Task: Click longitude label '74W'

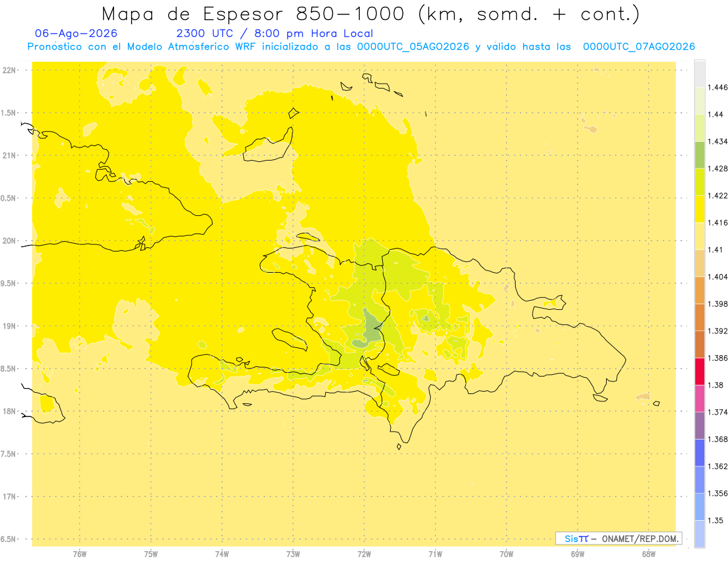Action: [x=222, y=554]
